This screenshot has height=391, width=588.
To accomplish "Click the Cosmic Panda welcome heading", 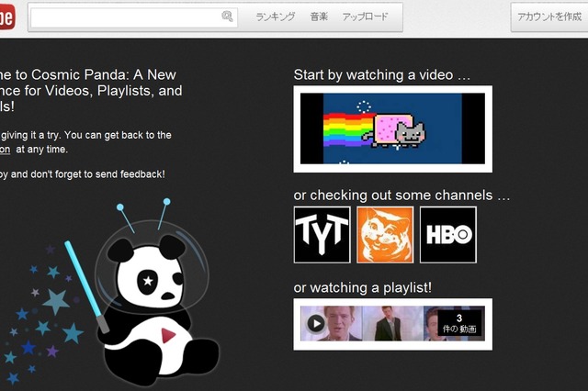I will [x=91, y=91].
